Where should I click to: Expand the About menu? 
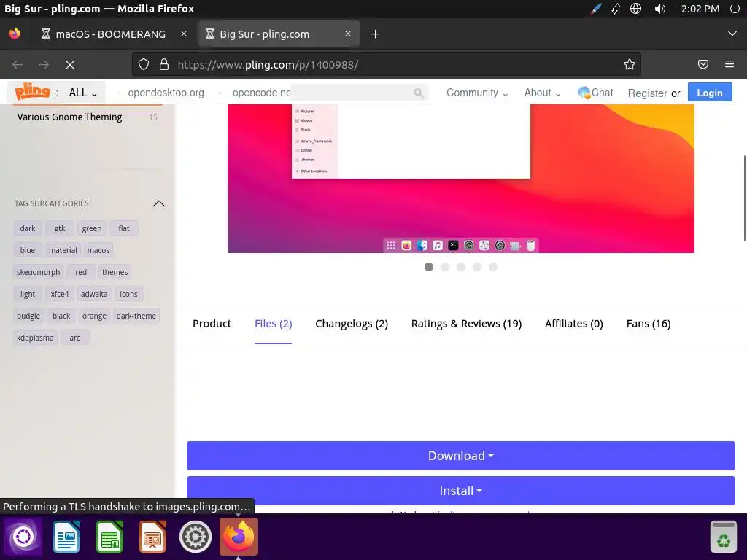(x=542, y=93)
